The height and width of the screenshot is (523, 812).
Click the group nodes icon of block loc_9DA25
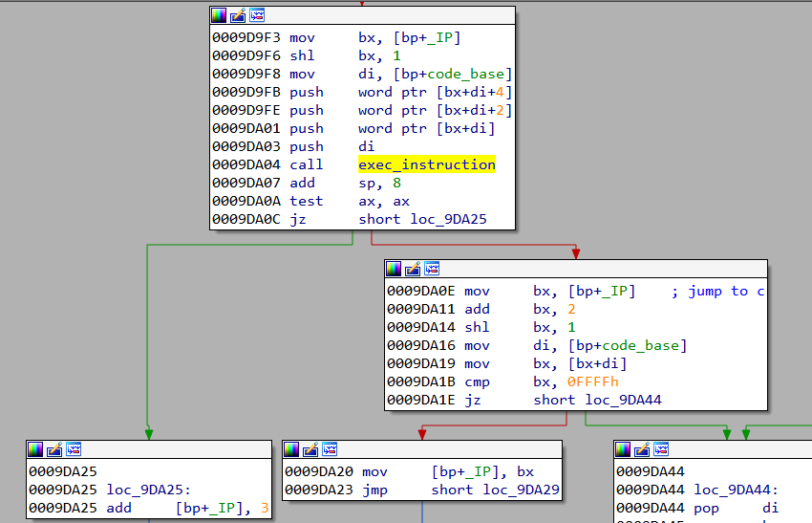tap(74, 449)
